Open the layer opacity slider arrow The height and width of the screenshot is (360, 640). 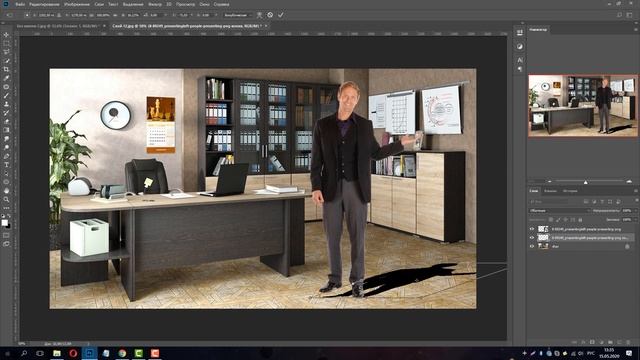[636, 211]
